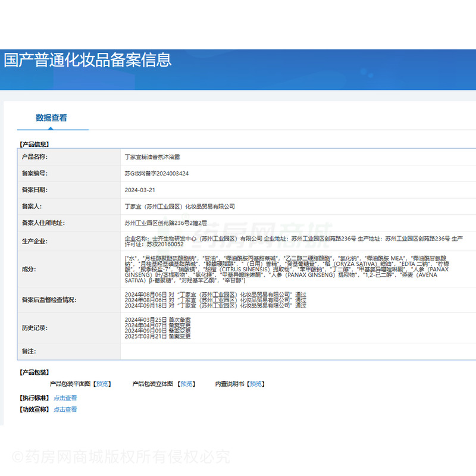Open the 数据查看 tab

(51, 118)
